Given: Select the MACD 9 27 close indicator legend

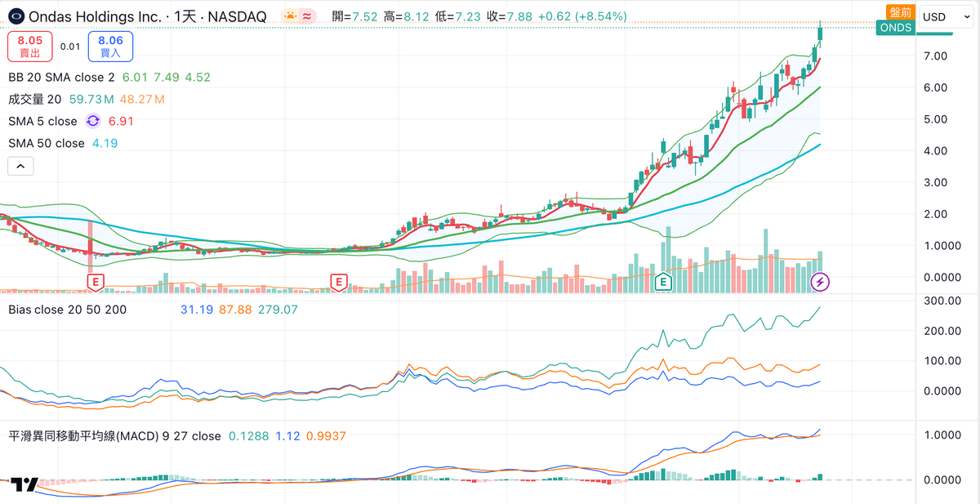Looking at the screenshot, I should point(114,436).
